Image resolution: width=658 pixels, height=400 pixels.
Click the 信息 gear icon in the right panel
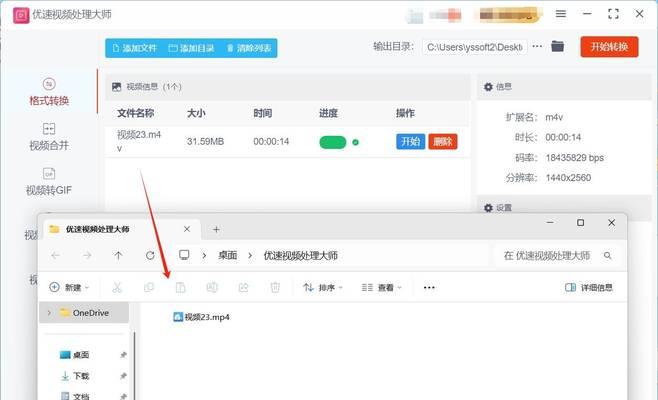[x=488, y=87]
